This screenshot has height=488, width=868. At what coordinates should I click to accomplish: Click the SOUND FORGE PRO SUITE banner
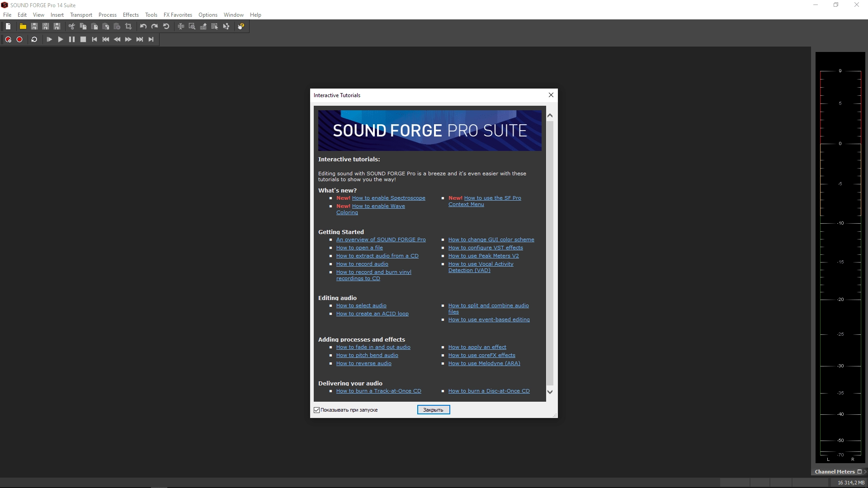429,131
